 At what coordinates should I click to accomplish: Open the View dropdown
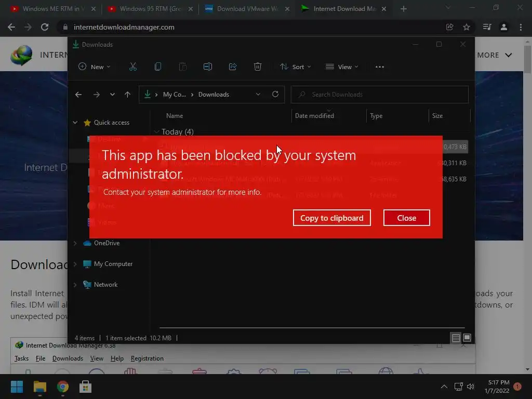click(341, 67)
